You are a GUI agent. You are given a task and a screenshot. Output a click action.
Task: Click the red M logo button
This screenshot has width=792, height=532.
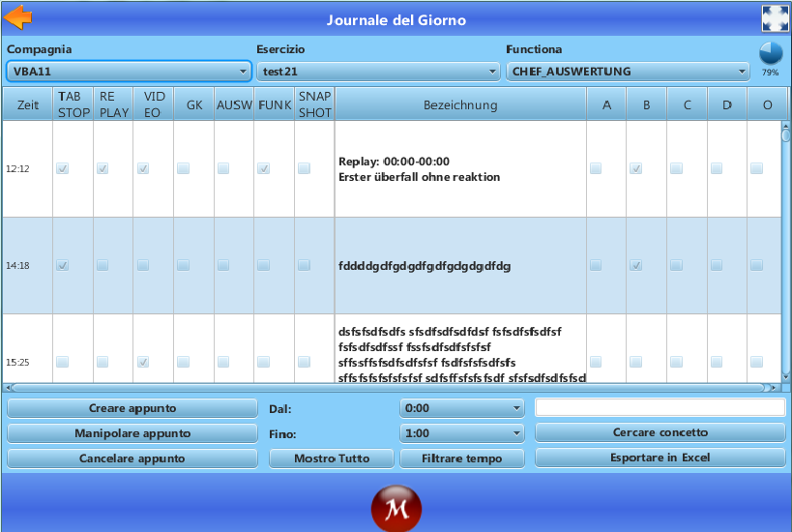pos(396,507)
